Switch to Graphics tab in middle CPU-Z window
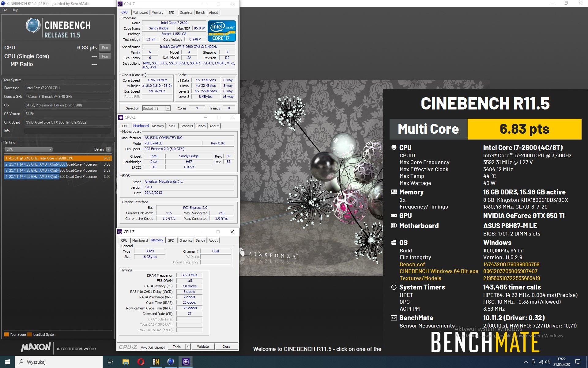Image resolution: width=588 pixels, height=368 pixels. click(x=187, y=126)
